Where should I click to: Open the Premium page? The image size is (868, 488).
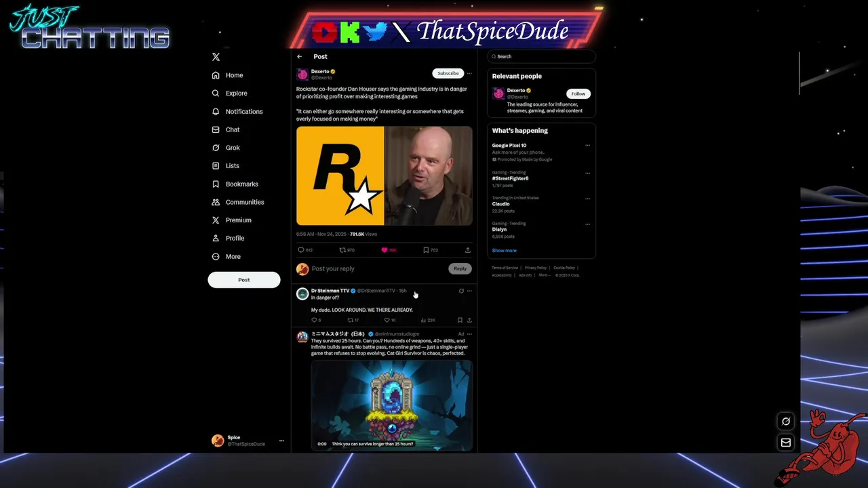point(231,220)
